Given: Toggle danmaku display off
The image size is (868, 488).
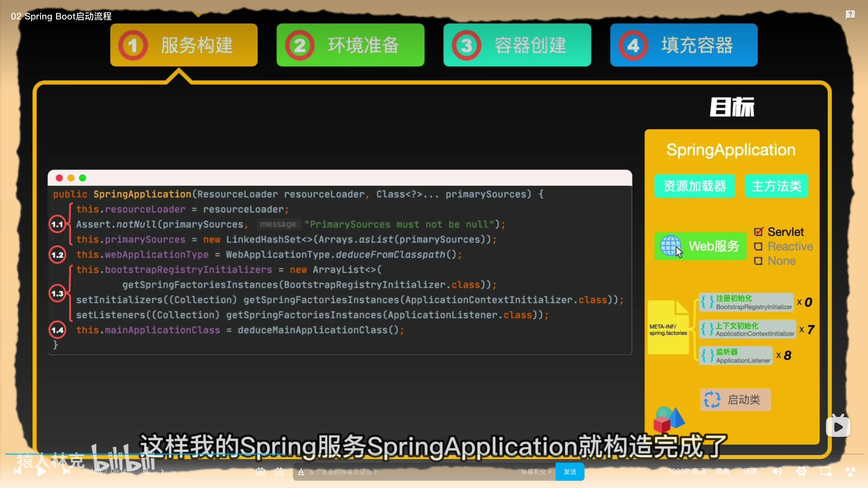Looking at the screenshot, I should coord(260,472).
